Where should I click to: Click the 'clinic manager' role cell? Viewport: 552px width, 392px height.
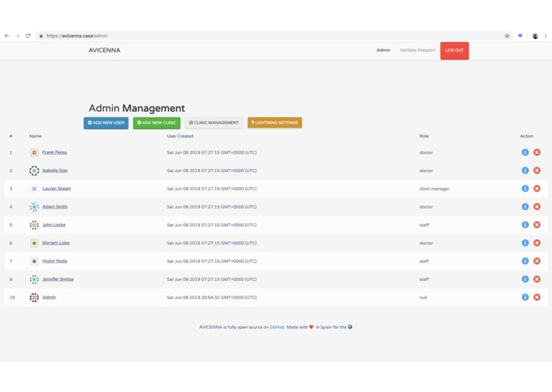pos(434,189)
